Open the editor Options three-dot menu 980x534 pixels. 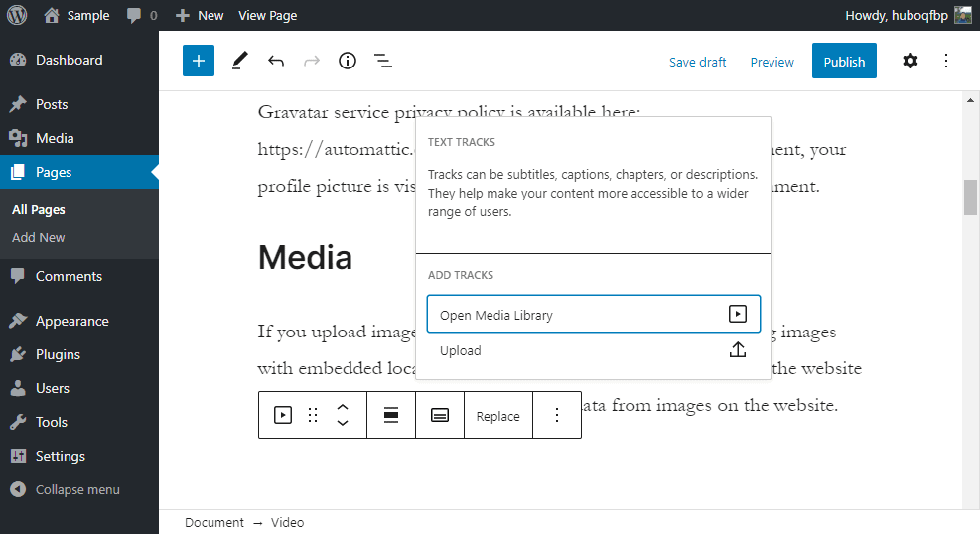click(x=946, y=61)
